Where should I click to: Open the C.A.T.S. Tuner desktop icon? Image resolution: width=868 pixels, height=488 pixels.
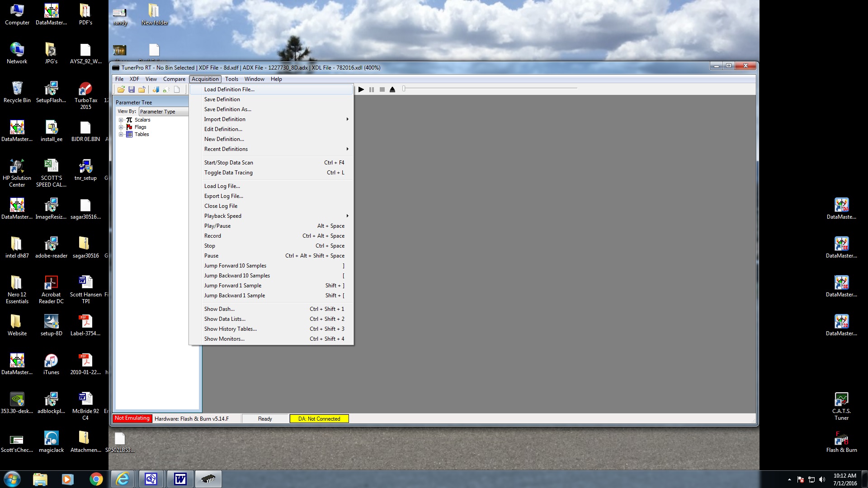tap(841, 406)
